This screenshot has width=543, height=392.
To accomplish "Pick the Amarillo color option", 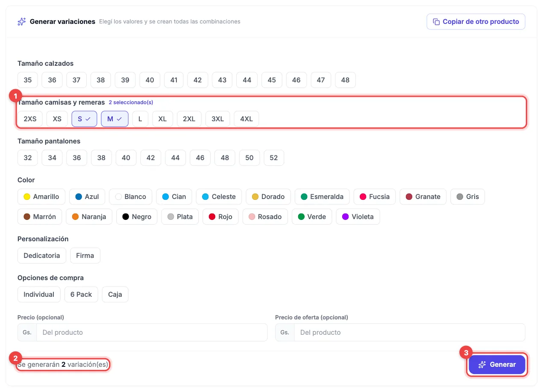I will pos(41,197).
